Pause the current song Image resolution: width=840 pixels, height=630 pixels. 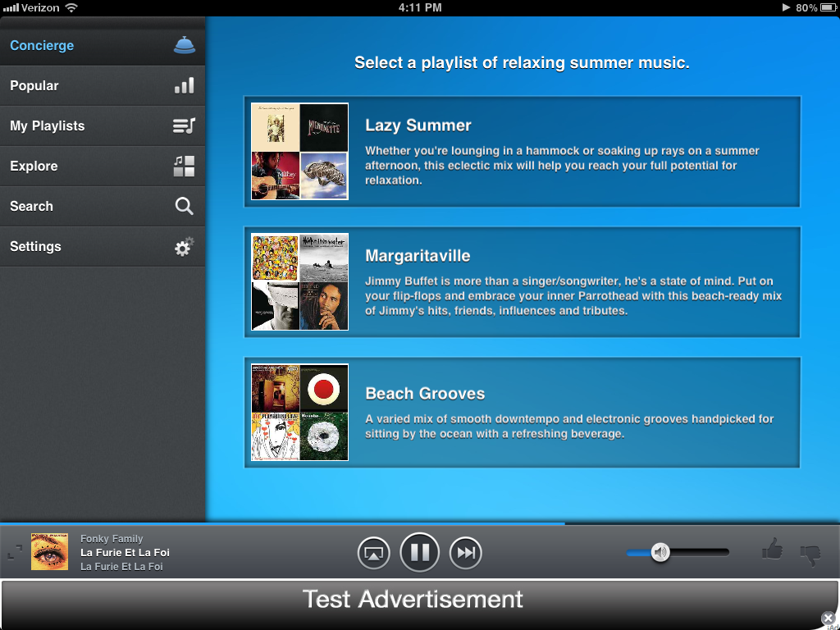419,552
